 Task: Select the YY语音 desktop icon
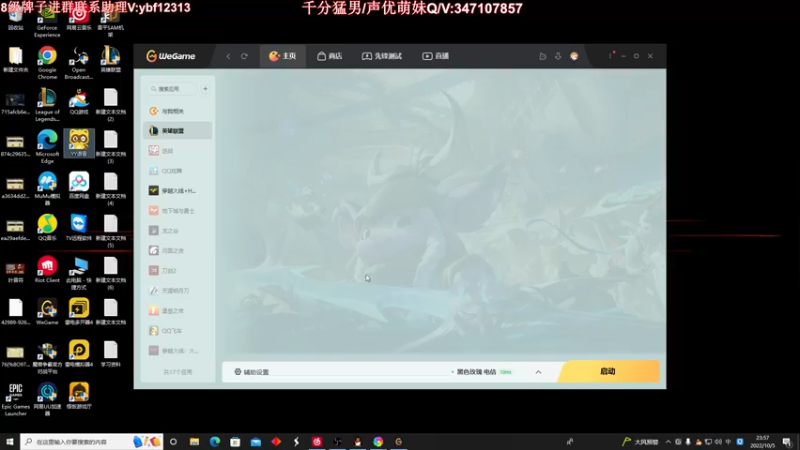pos(79,143)
